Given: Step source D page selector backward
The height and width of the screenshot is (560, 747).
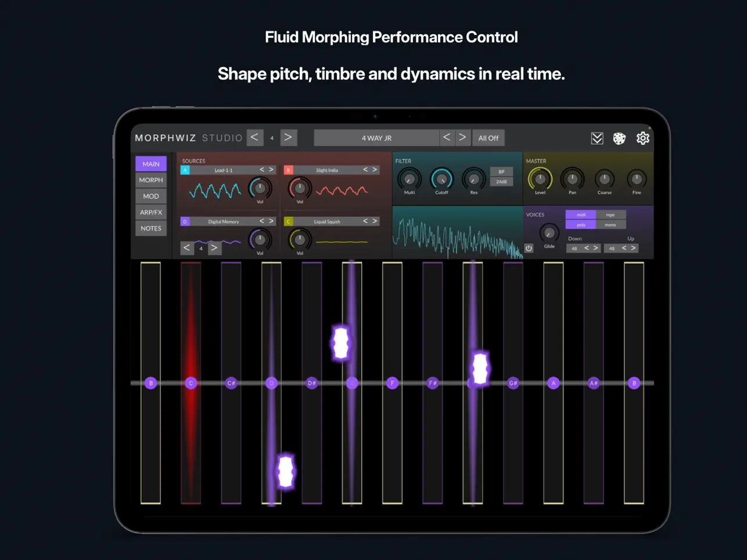Looking at the screenshot, I should tap(187, 248).
